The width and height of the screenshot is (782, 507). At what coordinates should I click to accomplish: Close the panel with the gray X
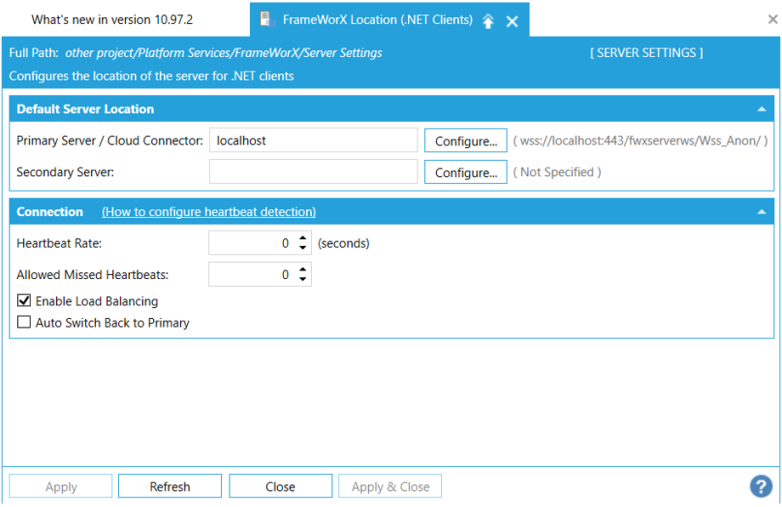coord(773,19)
